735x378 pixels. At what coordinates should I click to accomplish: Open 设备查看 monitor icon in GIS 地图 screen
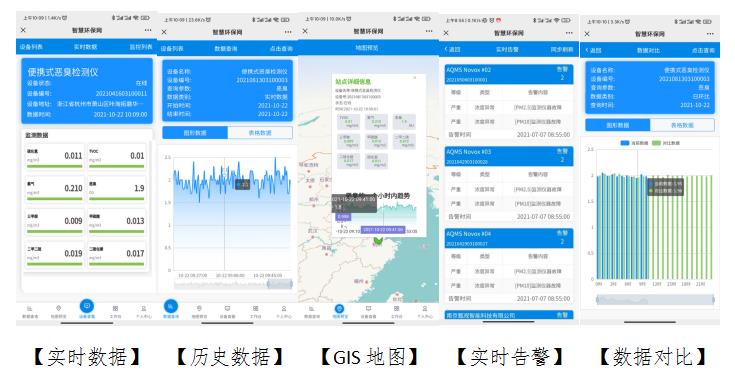click(x=368, y=309)
